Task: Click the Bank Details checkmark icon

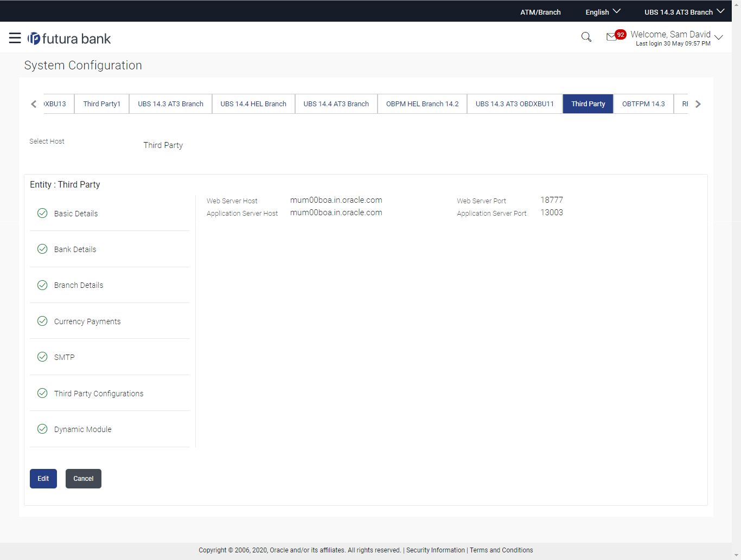Action: [42, 249]
